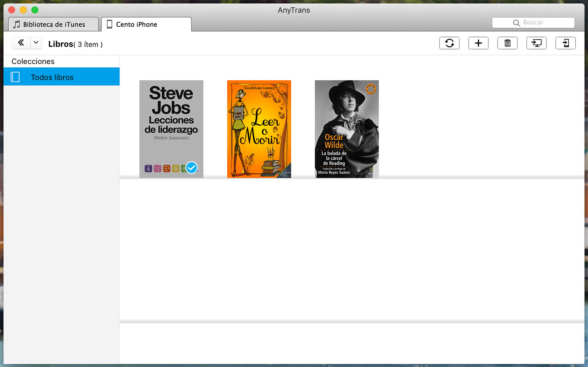Click the magnifier icon in search box
Image resolution: width=588 pixels, height=367 pixels.
coord(516,23)
